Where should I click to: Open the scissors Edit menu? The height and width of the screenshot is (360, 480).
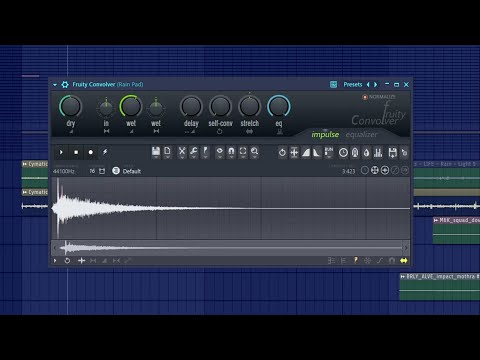click(182, 152)
